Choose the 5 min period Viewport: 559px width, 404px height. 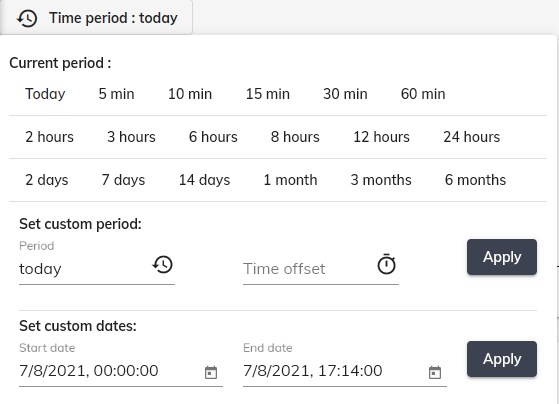point(117,94)
